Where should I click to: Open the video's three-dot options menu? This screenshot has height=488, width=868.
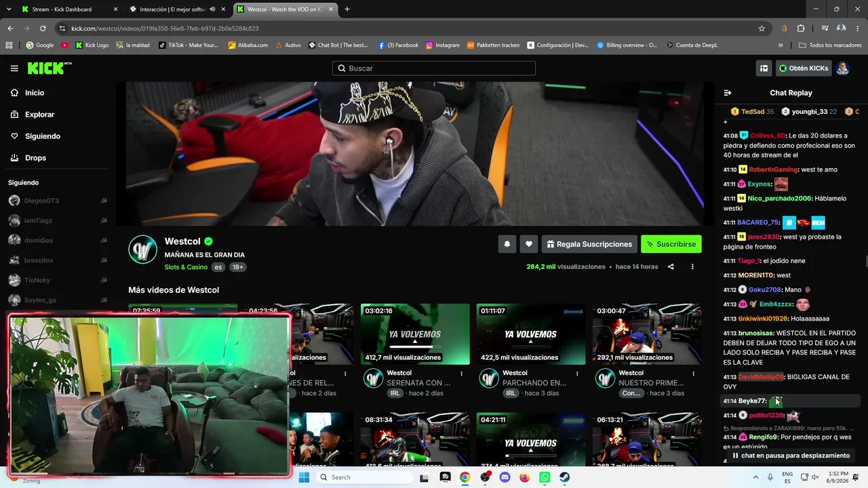[692, 267]
